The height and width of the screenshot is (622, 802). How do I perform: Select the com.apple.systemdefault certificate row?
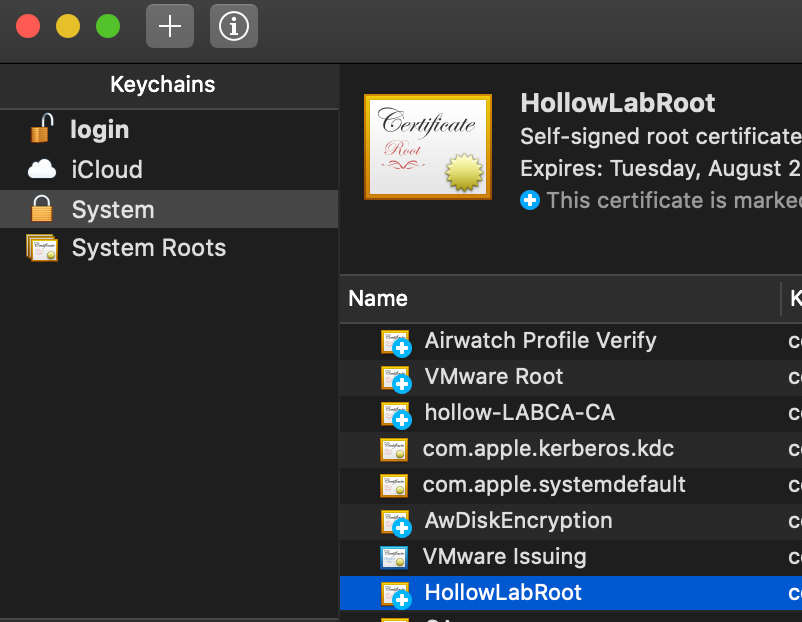(x=554, y=485)
